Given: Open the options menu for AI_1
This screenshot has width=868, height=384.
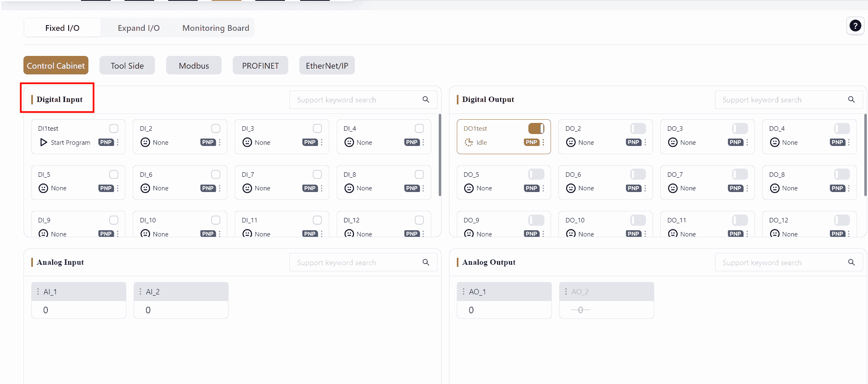Looking at the screenshot, I should (x=38, y=291).
